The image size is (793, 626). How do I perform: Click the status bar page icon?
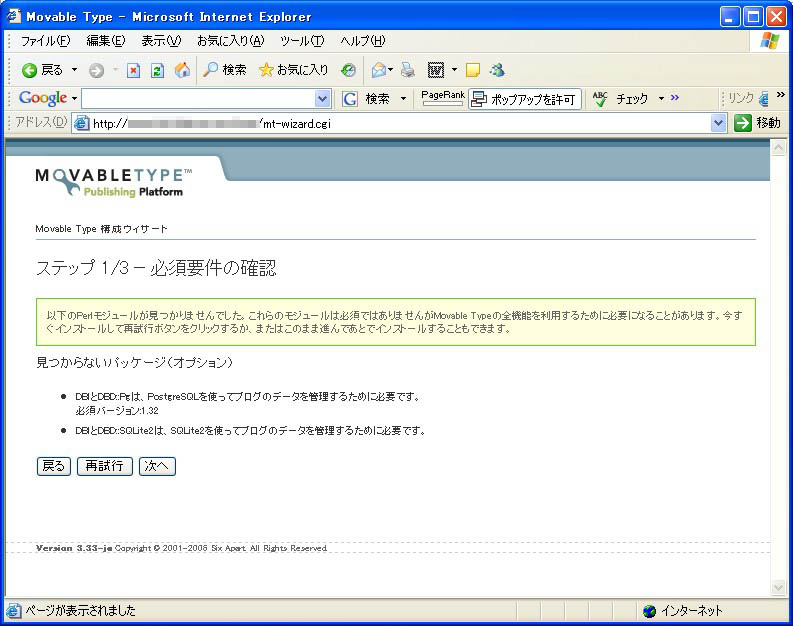(14, 611)
